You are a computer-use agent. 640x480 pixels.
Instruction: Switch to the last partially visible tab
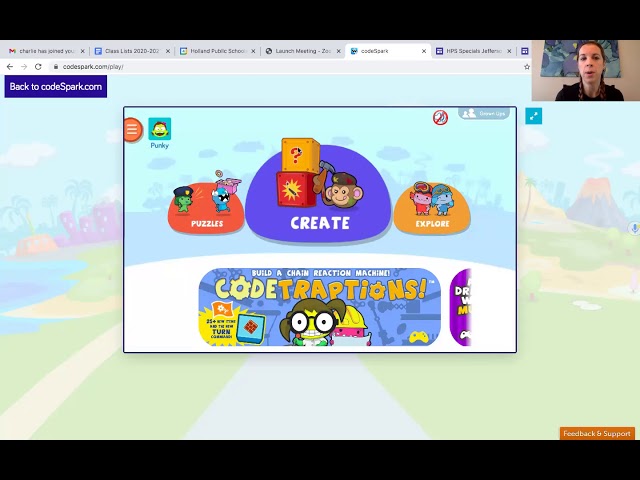coord(524,51)
